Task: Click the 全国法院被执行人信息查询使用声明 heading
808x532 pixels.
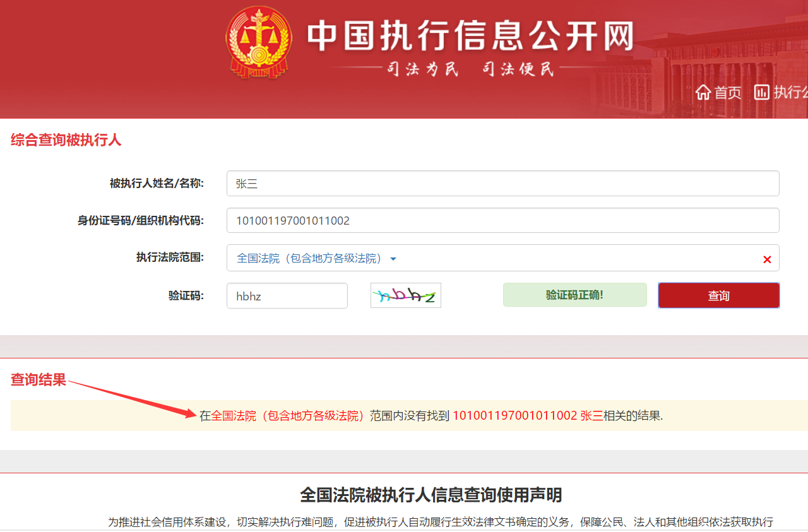Action: (x=431, y=495)
